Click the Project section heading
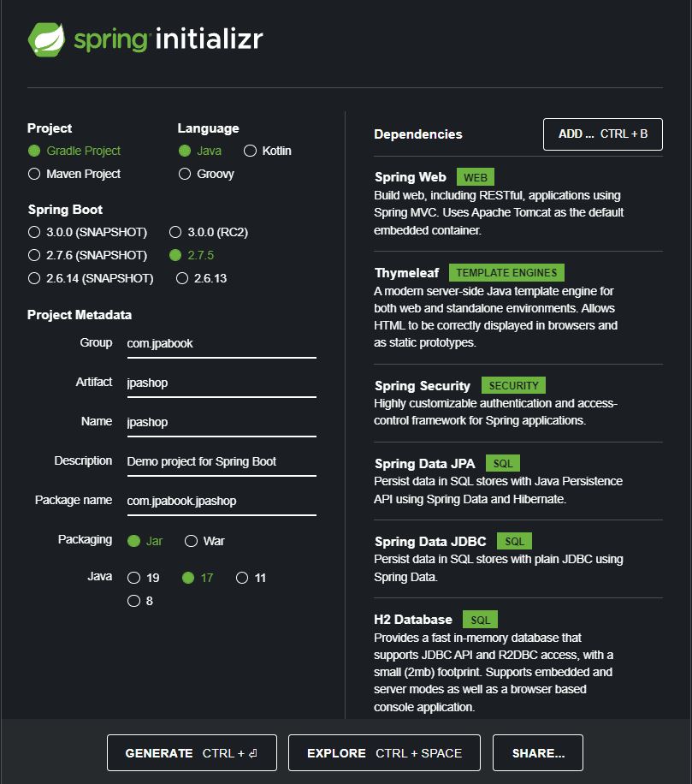The image size is (692, 784). click(x=50, y=128)
